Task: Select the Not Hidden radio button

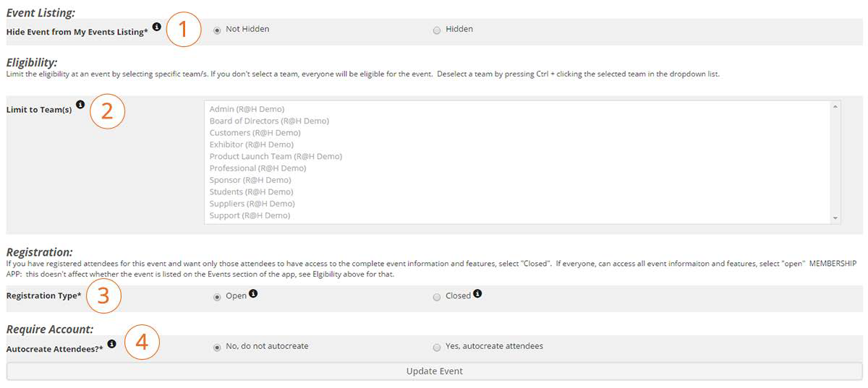Action: pyautogui.click(x=217, y=30)
